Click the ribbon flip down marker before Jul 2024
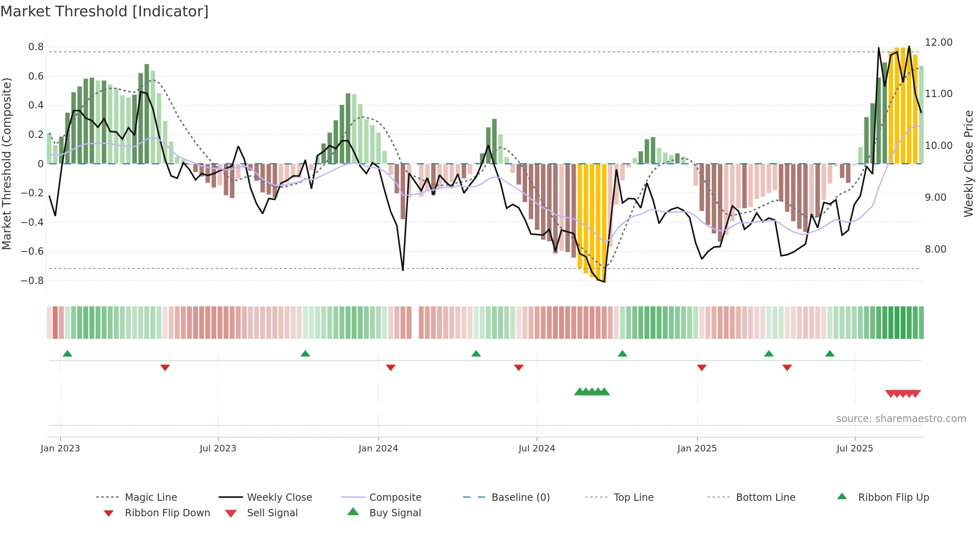Screen dimensions: 980x551 click(519, 368)
